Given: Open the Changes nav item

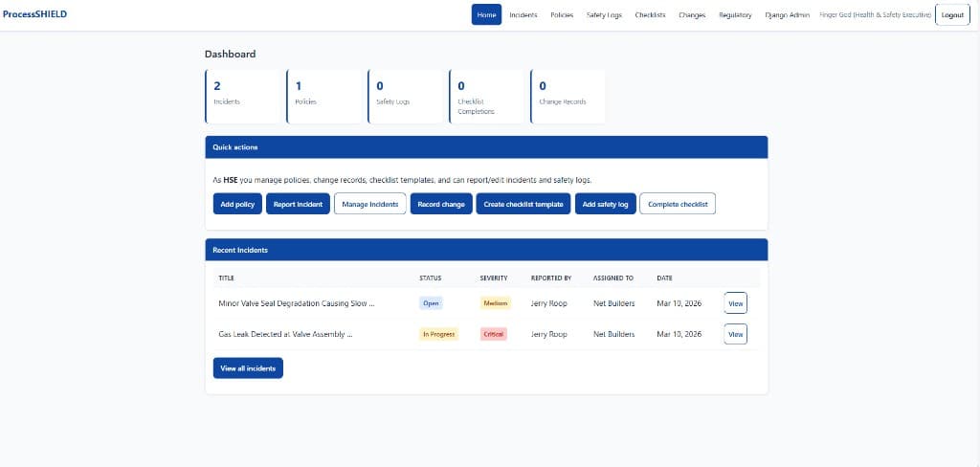Looking at the screenshot, I should [692, 15].
